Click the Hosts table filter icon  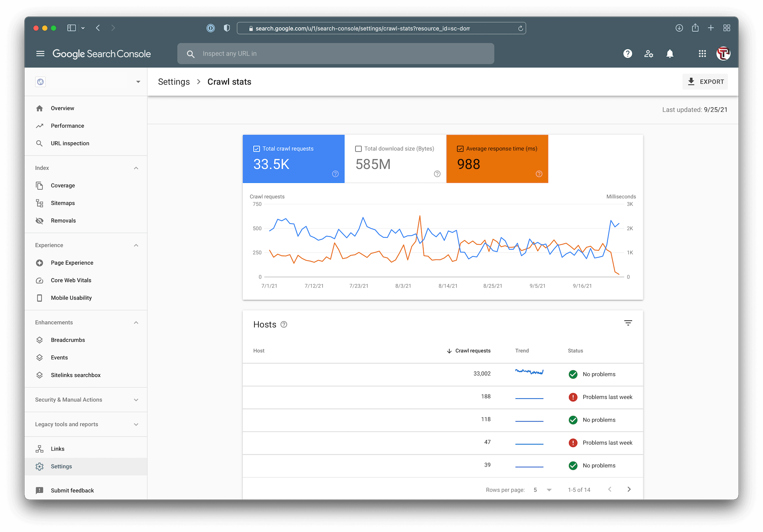coord(628,323)
